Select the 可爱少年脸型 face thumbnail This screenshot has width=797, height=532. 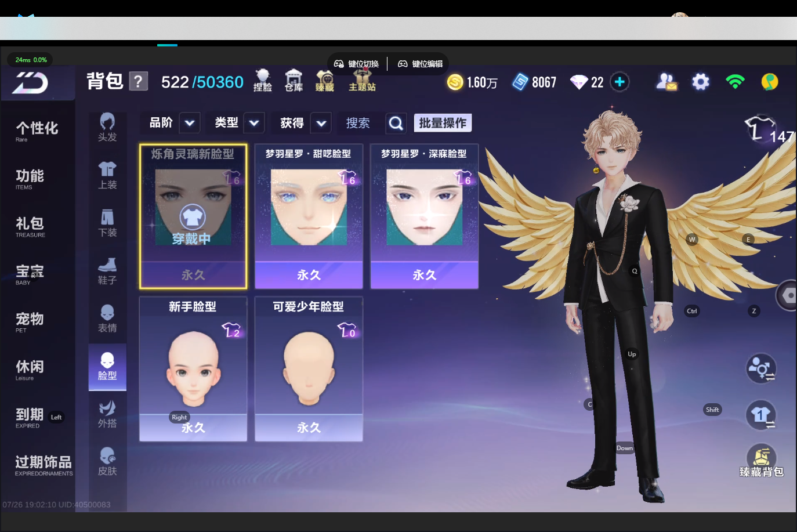tap(309, 369)
